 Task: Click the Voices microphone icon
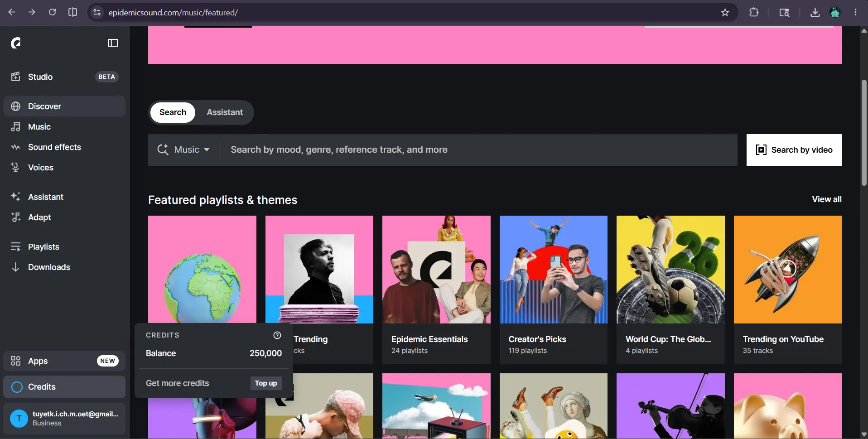click(x=15, y=168)
